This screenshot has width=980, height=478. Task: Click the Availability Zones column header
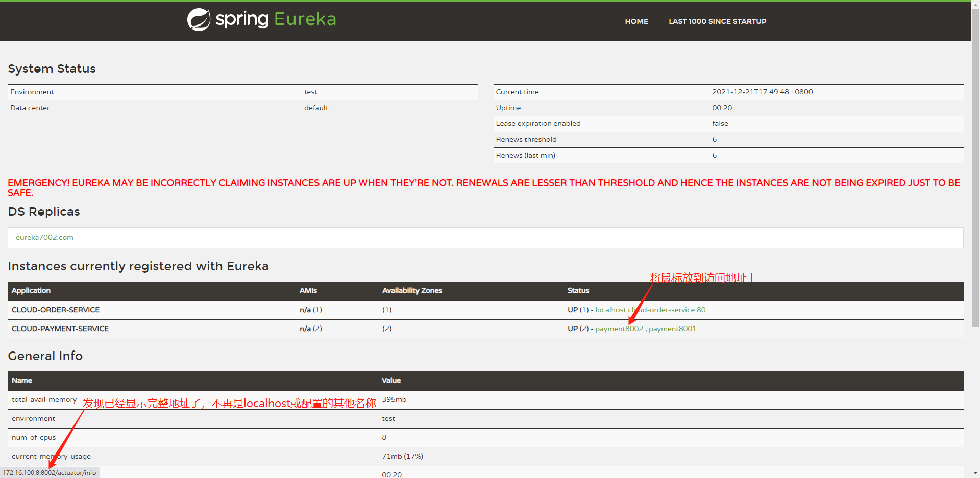(x=412, y=290)
